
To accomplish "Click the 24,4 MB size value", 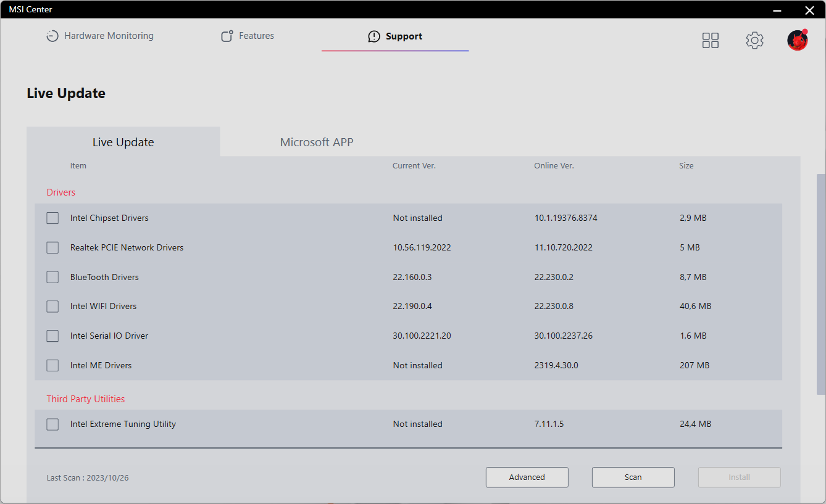I will tap(696, 424).
